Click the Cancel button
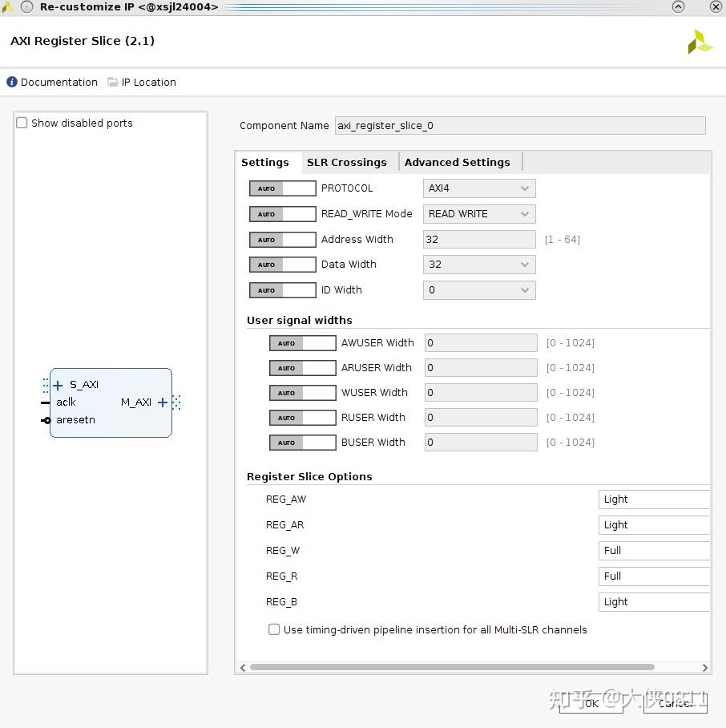The height and width of the screenshot is (728, 726). click(x=676, y=703)
